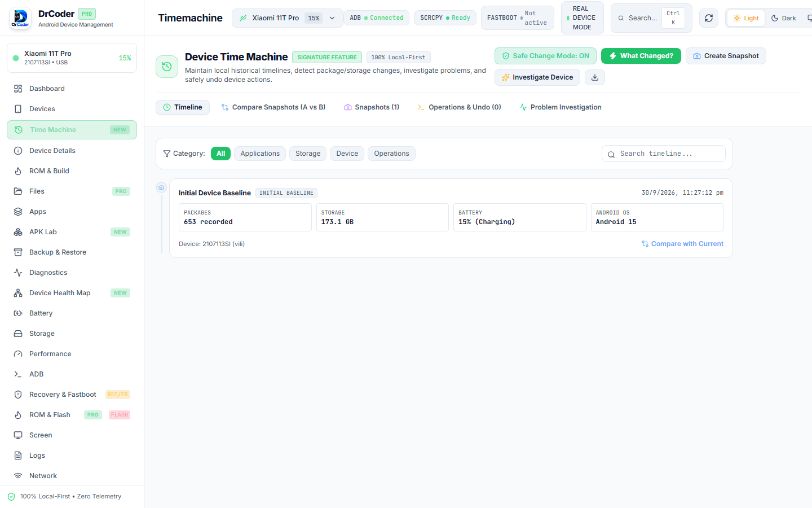The height and width of the screenshot is (508, 812).
Task: Click Create Snapshot button
Action: pos(726,56)
